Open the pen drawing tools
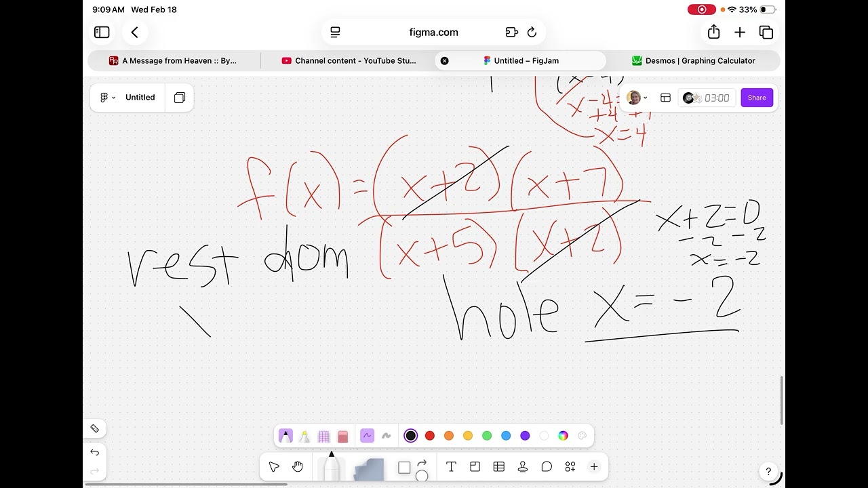The height and width of the screenshot is (488, 868). point(332,466)
